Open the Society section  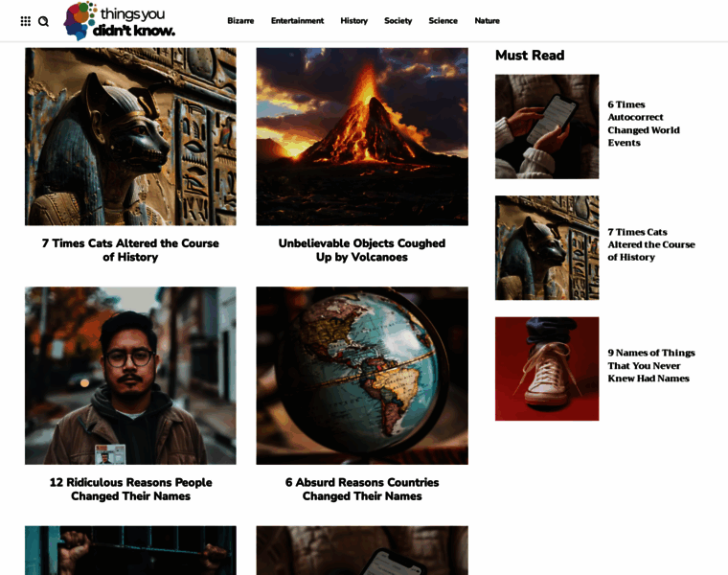click(398, 21)
